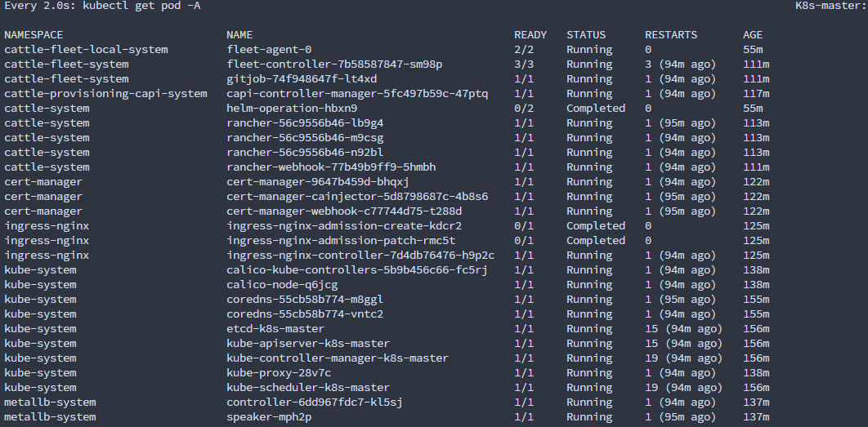Select pod helm-operation-hbxn9
The width and height of the screenshot is (868, 427).
tap(292, 109)
